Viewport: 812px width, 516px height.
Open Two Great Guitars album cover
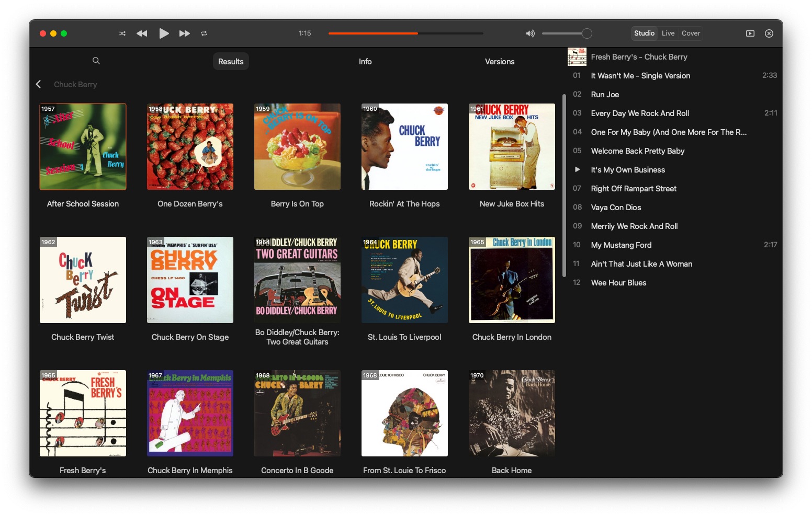tap(297, 280)
